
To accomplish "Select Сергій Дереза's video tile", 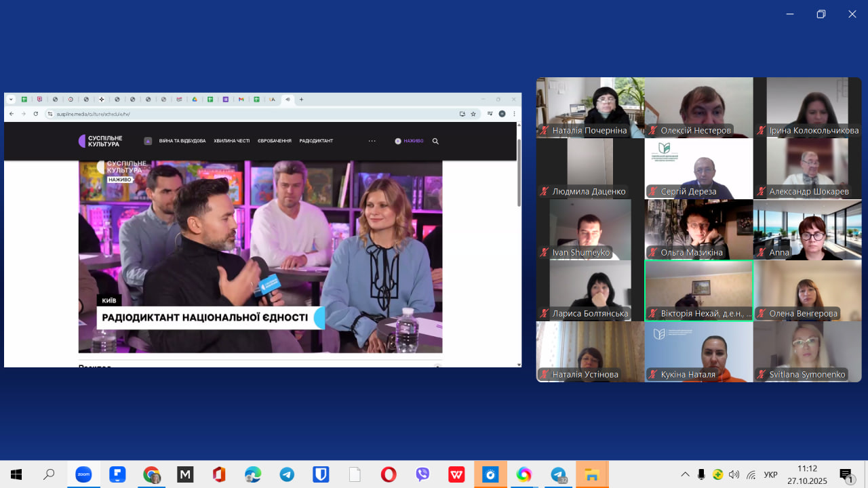I will 698,168.
